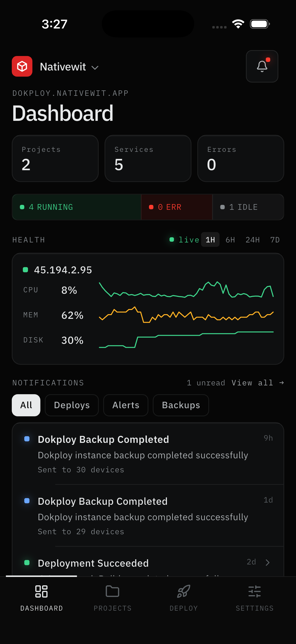The image size is (296, 644).
Task: Open Deployment Succeeded chevron arrow
Action: point(268,562)
